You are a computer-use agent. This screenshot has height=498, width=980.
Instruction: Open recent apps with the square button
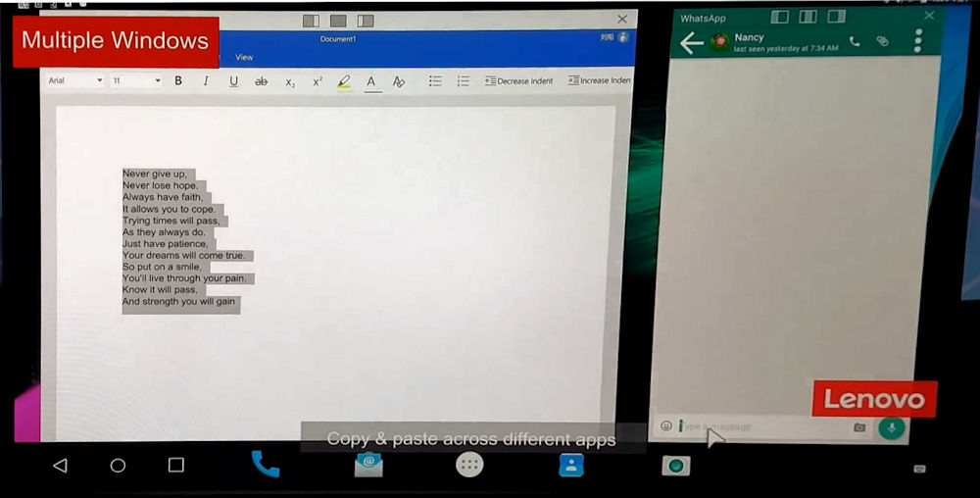pyautogui.click(x=176, y=465)
